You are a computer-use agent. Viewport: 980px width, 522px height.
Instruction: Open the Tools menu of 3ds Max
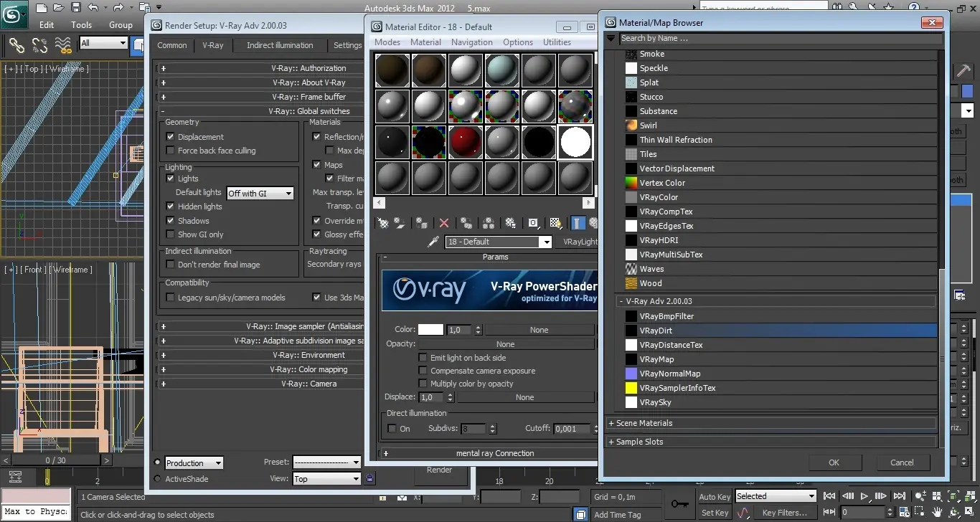(x=81, y=24)
